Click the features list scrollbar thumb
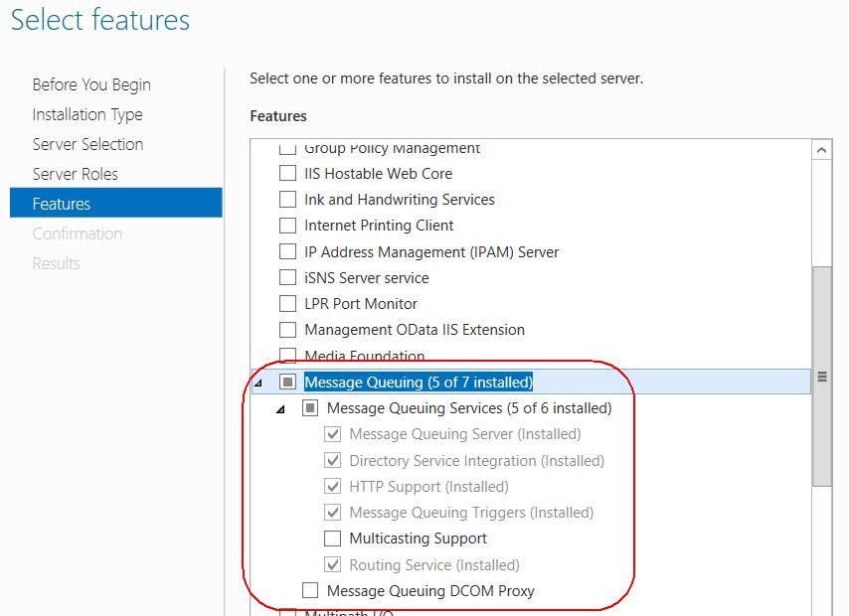The height and width of the screenshot is (616, 849). pyautogui.click(x=822, y=377)
